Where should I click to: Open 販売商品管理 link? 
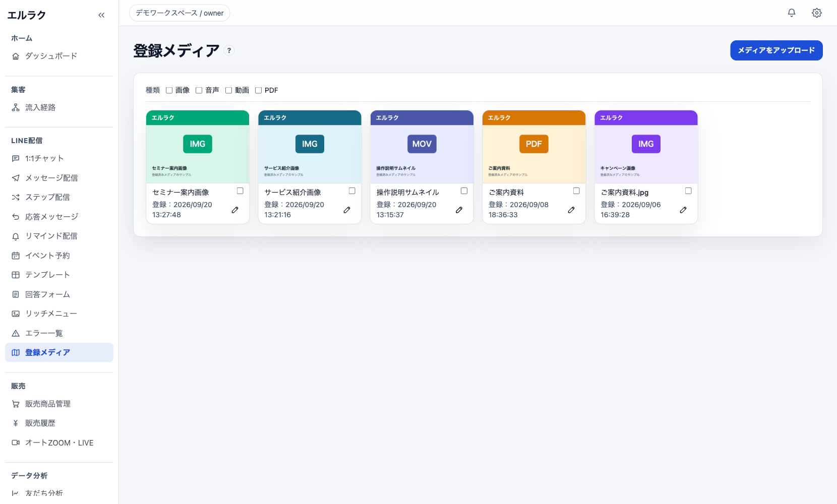59,404
